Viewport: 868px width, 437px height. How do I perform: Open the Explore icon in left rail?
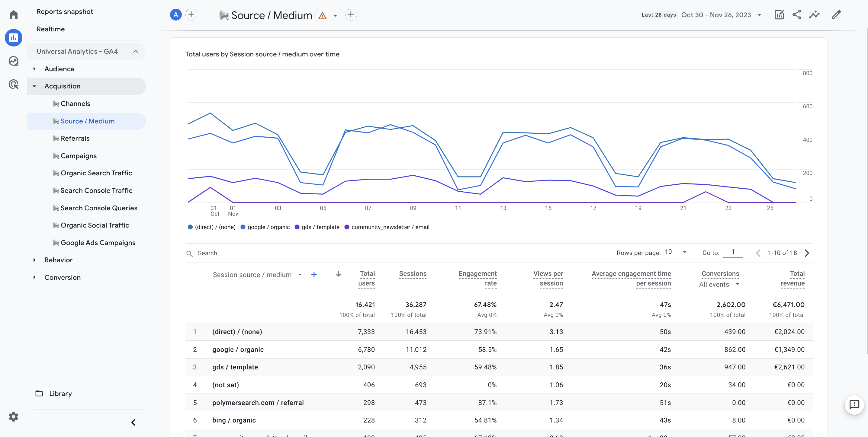pyautogui.click(x=14, y=61)
